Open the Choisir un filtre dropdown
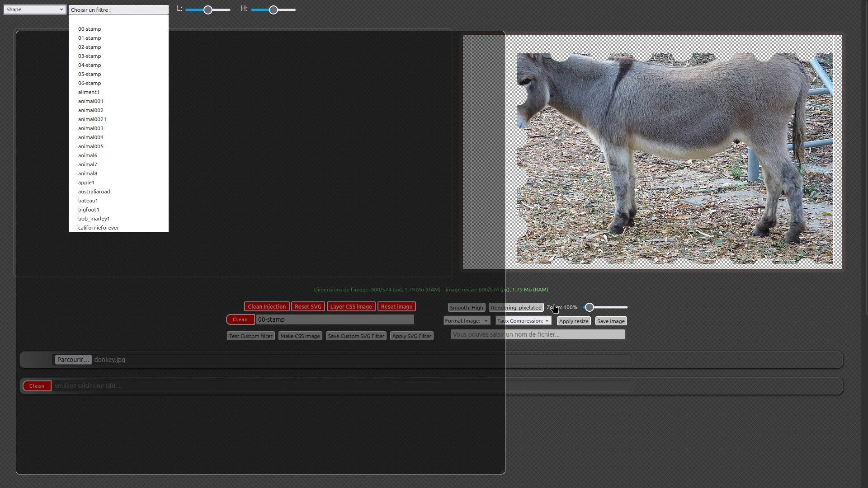 [118, 9]
